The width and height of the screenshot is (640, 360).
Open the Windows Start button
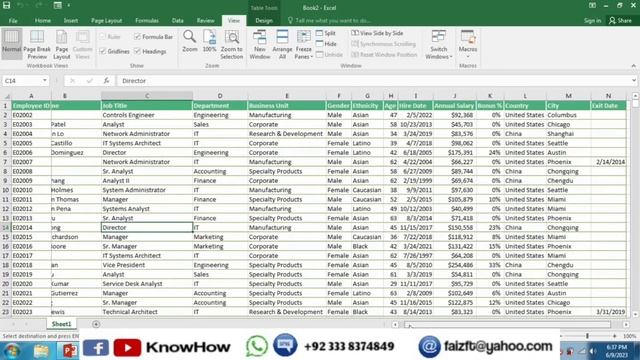11,350
